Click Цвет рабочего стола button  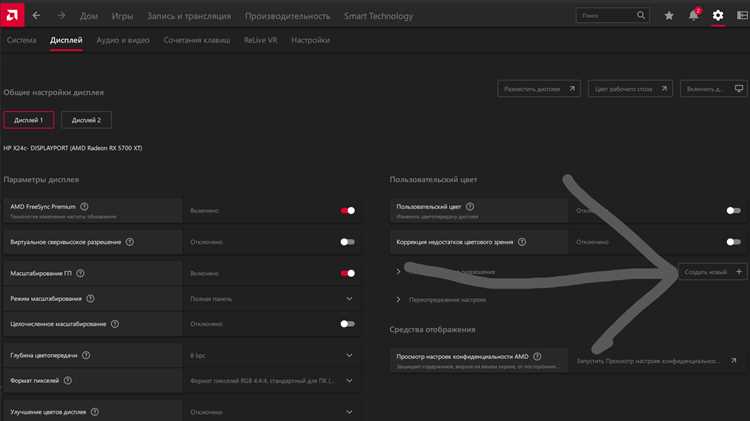[630, 89]
